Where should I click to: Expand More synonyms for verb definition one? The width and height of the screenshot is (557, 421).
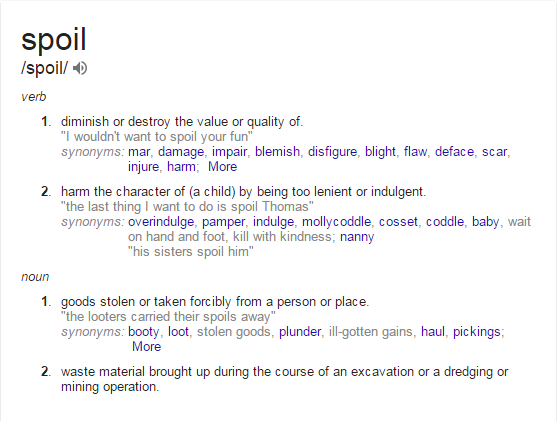[222, 167]
